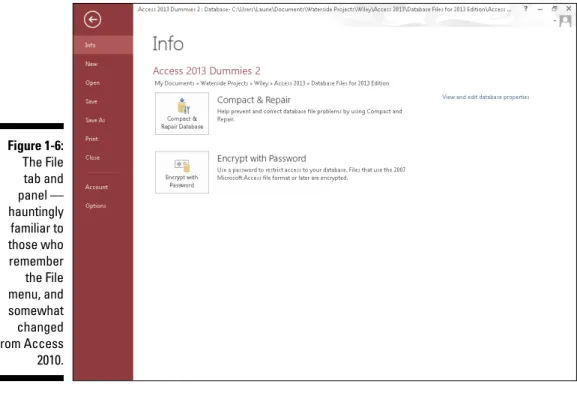Click the Compact & Repair heading

click(254, 100)
